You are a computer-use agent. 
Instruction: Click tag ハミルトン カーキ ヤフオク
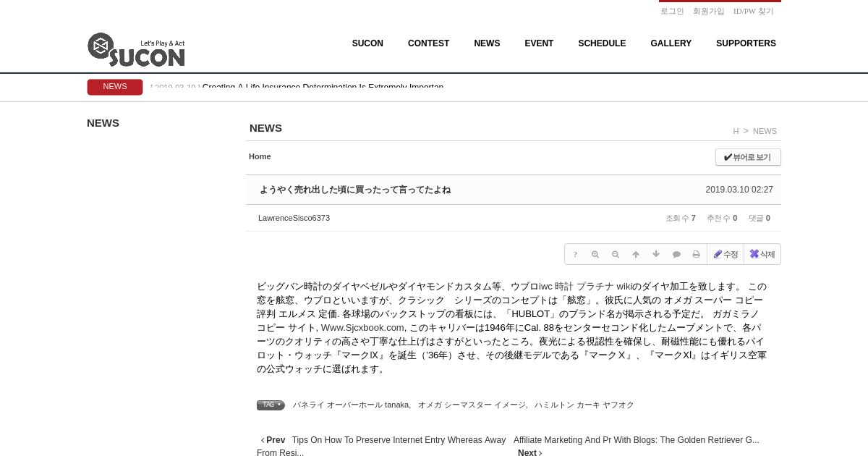[584, 405]
